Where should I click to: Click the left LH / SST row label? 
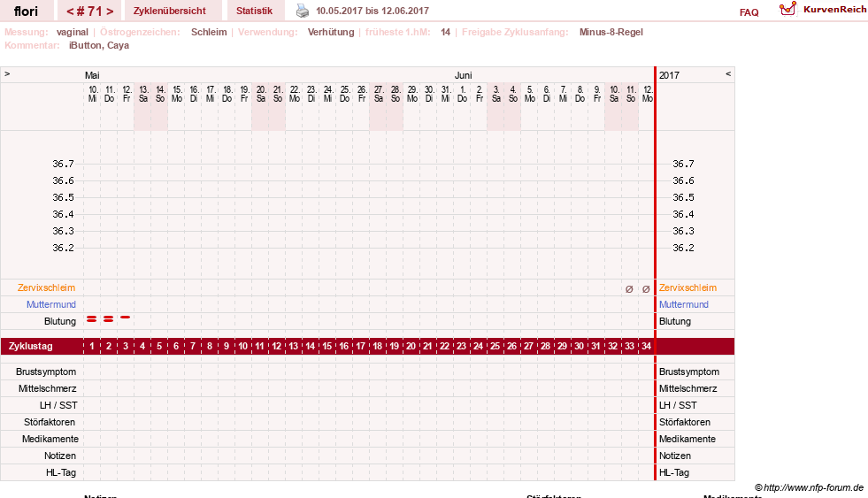58,406
